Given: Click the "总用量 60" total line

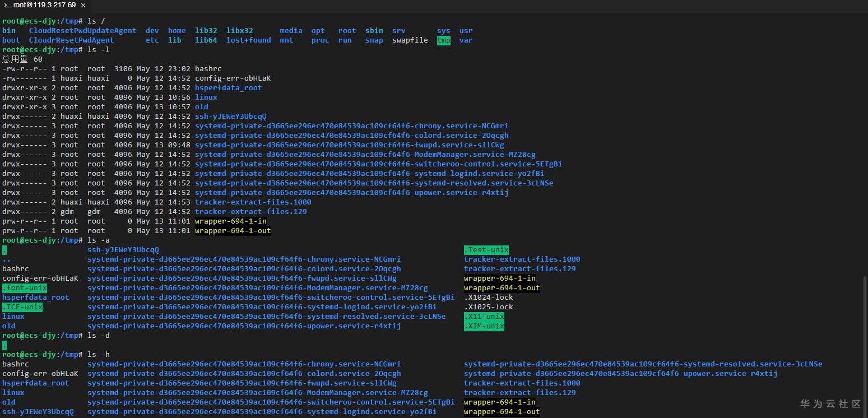Looking at the screenshot, I should (22, 59).
